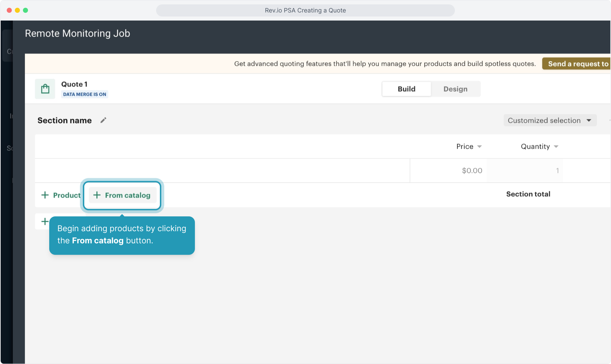Switch to the Build tab

406,89
